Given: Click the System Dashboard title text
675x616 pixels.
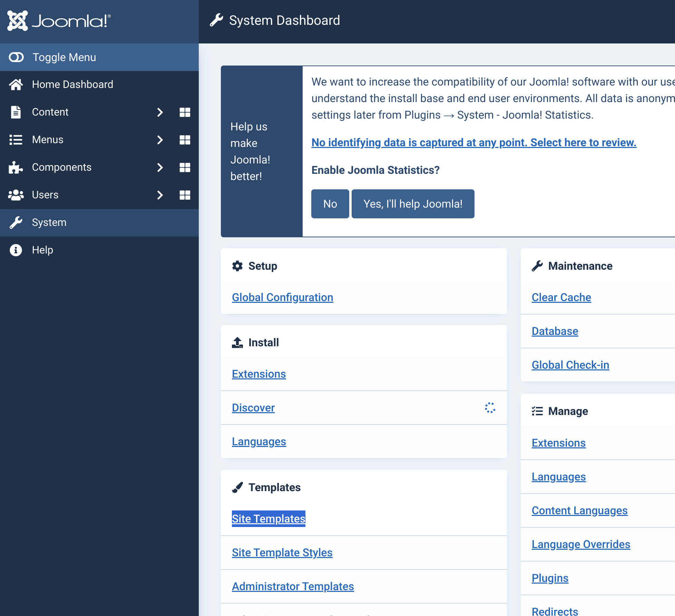Looking at the screenshot, I should [x=285, y=20].
